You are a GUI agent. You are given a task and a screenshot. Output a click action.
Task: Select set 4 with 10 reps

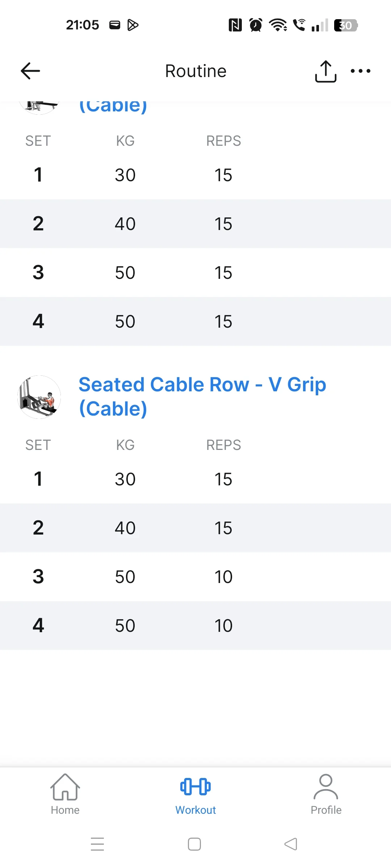[195, 626]
